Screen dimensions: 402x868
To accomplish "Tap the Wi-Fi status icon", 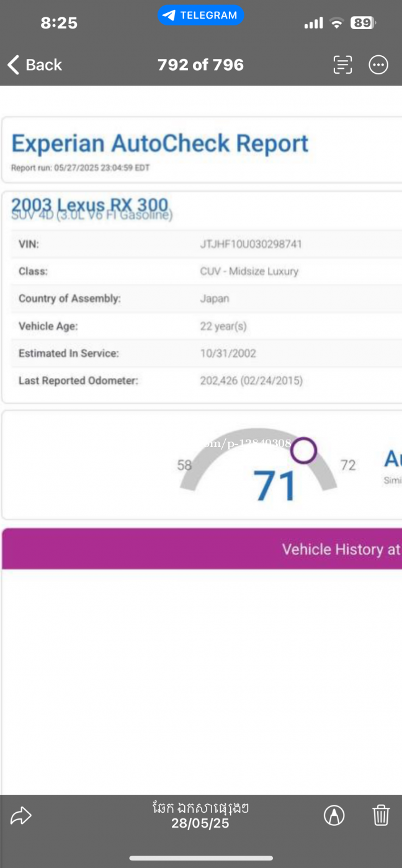I will point(337,24).
